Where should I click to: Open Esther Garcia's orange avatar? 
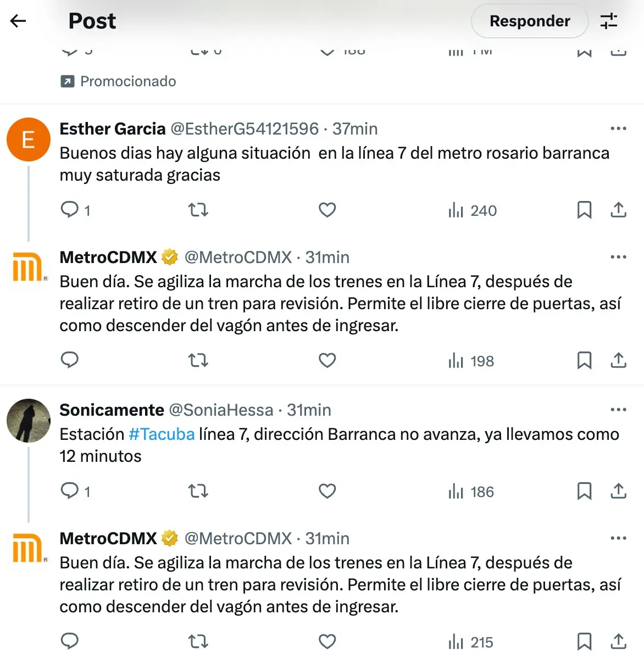(29, 139)
